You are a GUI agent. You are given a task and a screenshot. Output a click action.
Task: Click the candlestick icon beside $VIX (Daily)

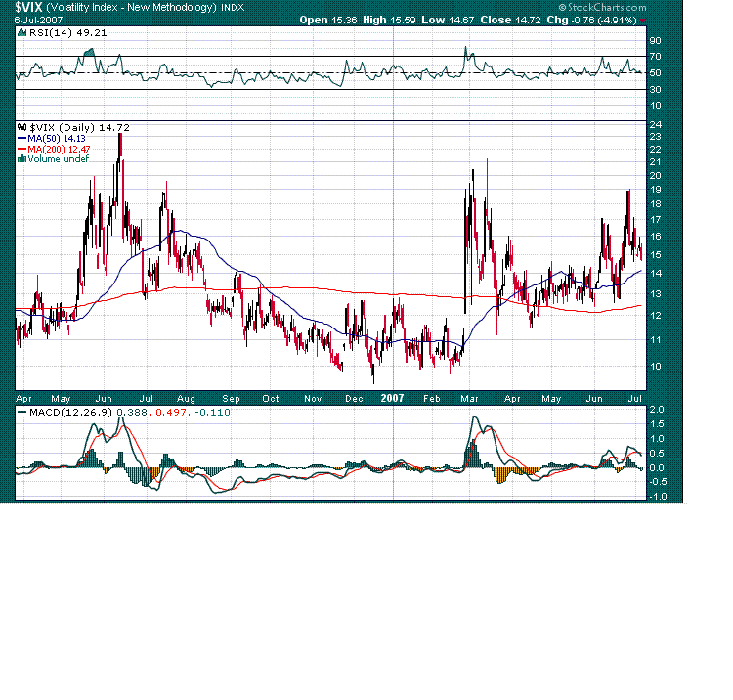pos(22,127)
